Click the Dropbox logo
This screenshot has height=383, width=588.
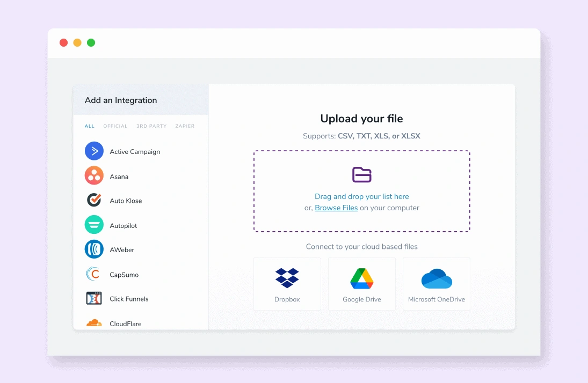click(x=287, y=278)
